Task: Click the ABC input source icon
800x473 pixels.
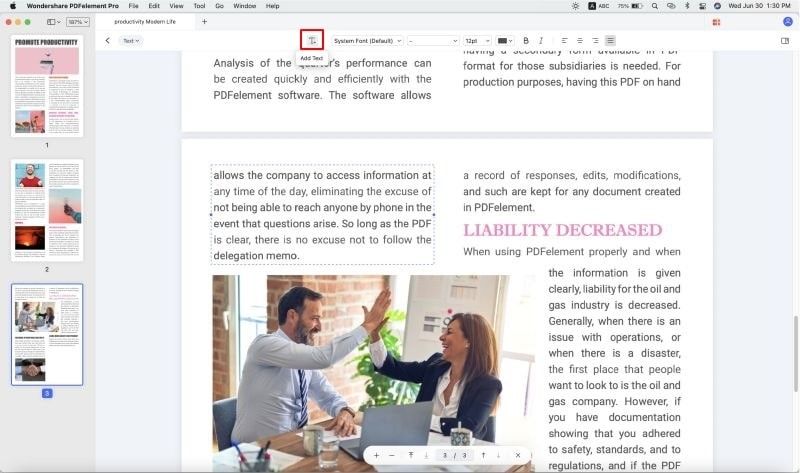Action: (x=599, y=6)
